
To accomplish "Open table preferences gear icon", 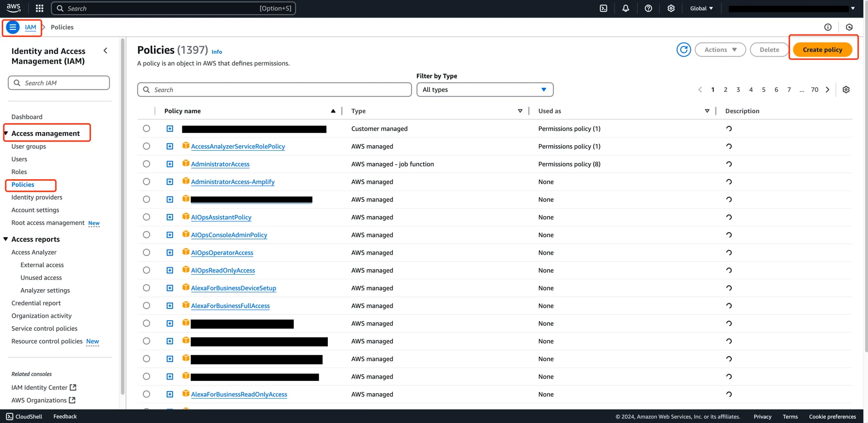I will (846, 90).
